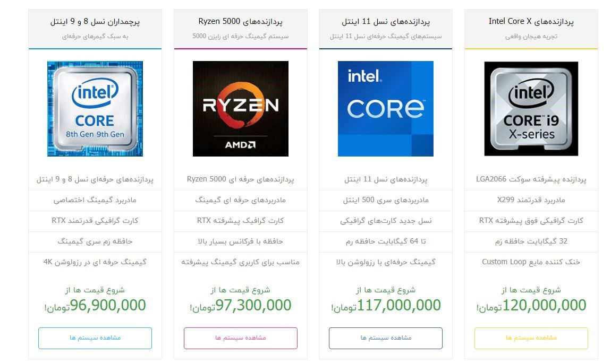Open the پرچمداران نسل 8 و 9 اینتل title
The height and width of the screenshot is (364, 611).
pyautogui.click(x=95, y=22)
